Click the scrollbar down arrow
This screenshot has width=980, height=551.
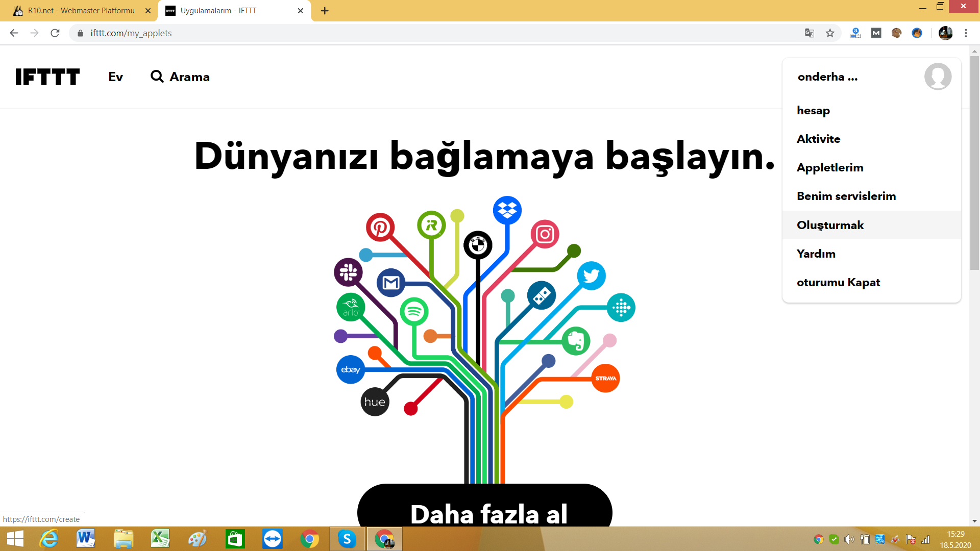click(x=974, y=521)
